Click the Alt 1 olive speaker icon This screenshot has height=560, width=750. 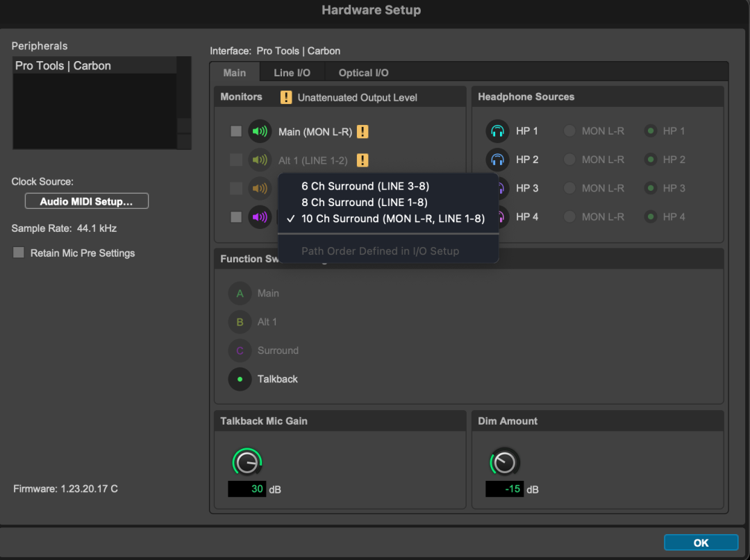click(260, 160)
